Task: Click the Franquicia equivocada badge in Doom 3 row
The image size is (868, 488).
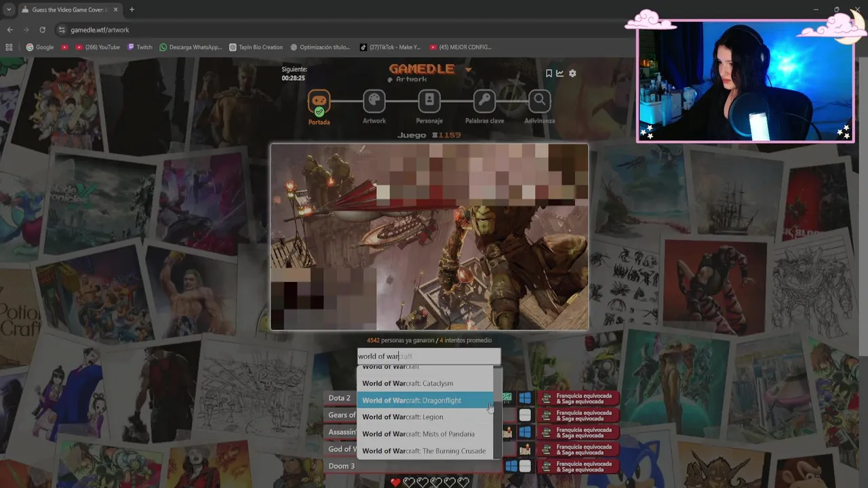Action: [578, 466]
